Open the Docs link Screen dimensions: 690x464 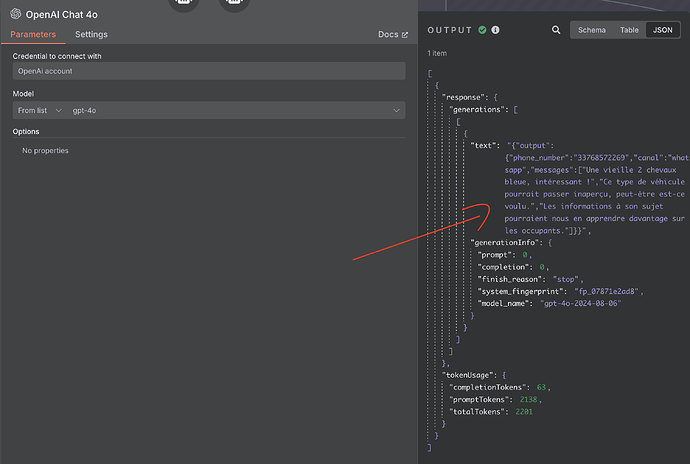393,34
